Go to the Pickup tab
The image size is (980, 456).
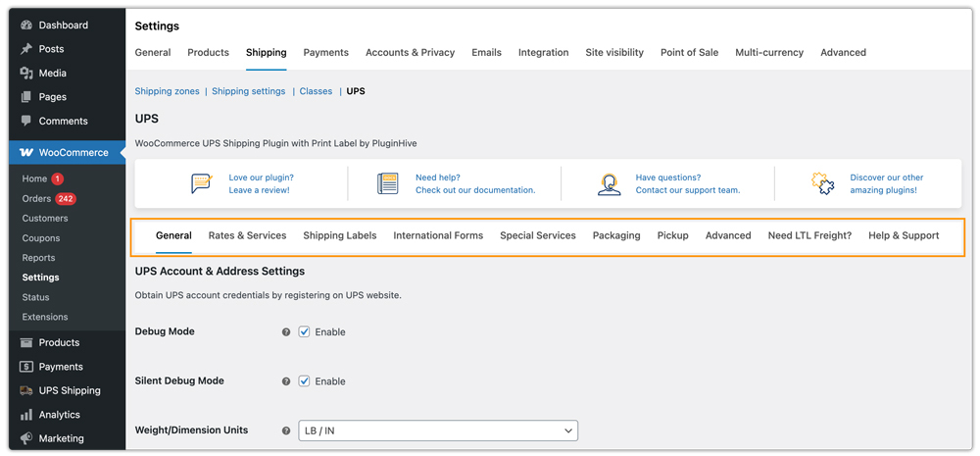pyautogui.click(x=673, y=235)
